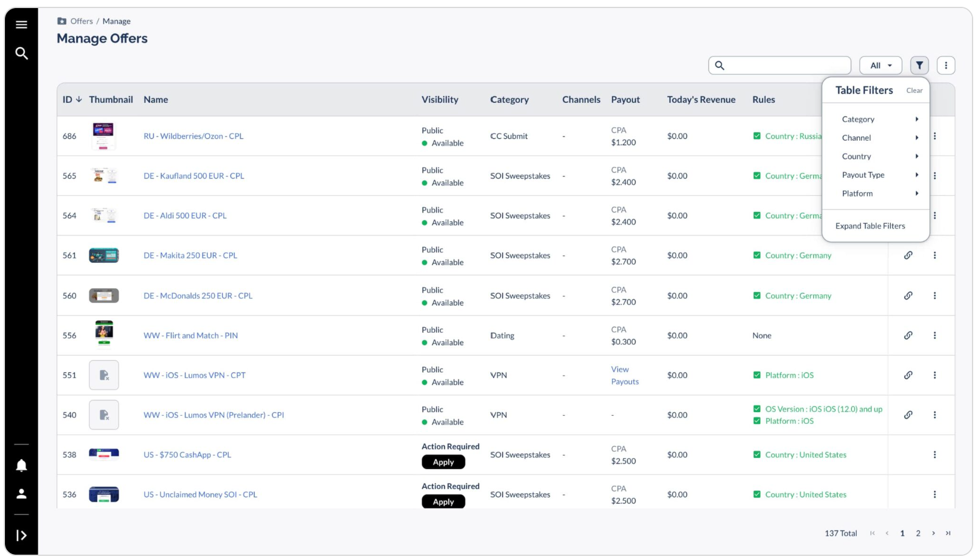Open notifications bell in sidebar
Screen dimensions: 980x559
[22, 465]
